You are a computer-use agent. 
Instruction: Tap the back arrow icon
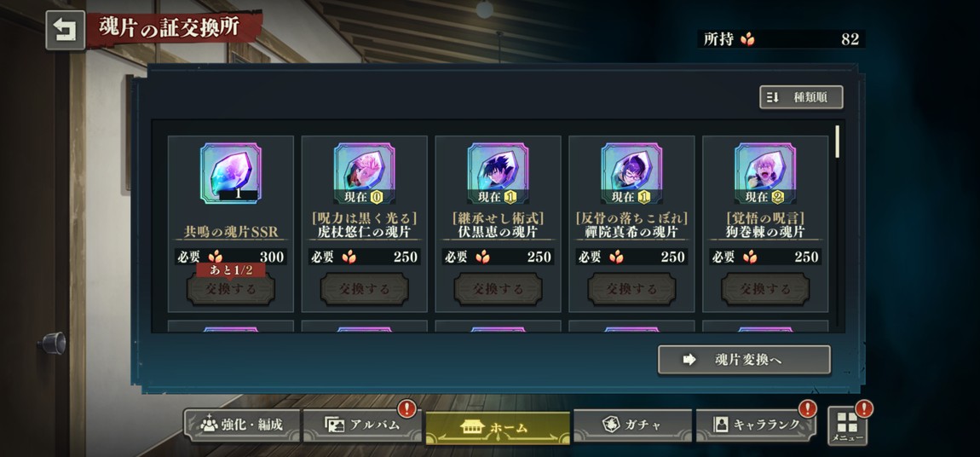point(65,30)
